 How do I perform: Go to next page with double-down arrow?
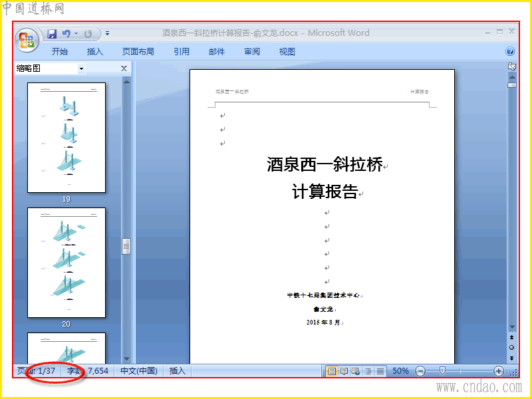pyautogui.click(x=511, y=358)
